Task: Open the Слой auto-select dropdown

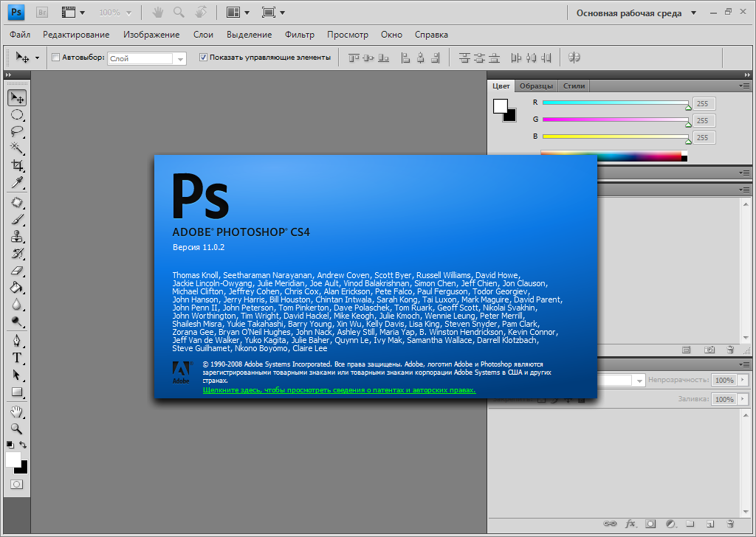Action: 180,59
